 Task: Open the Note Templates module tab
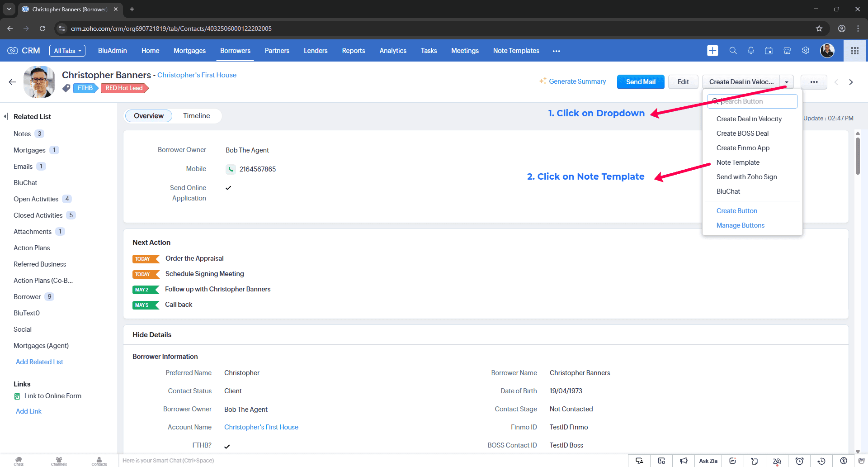coord(516,51)
